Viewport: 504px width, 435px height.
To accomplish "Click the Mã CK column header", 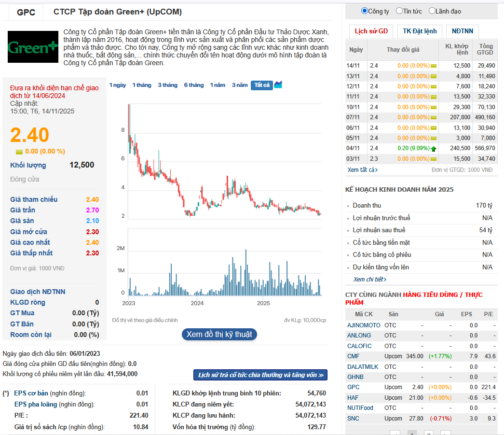I will pyautogui.click(x=364, y=314).
